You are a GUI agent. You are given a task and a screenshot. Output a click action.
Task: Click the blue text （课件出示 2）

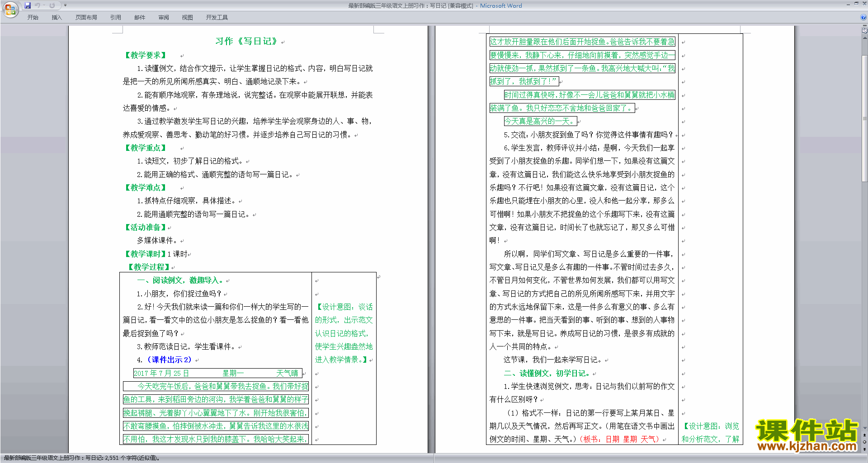click(170, 360)
